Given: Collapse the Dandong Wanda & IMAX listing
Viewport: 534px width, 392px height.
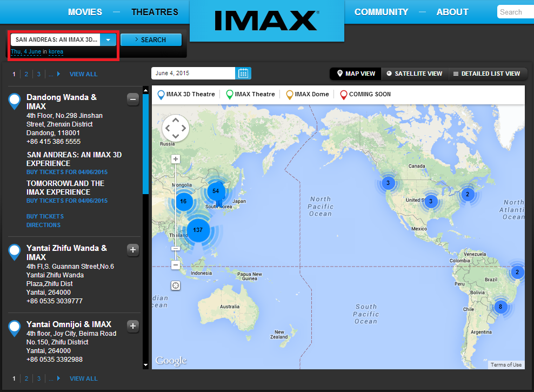Looking at the screenshot, I should click(133, 99).
